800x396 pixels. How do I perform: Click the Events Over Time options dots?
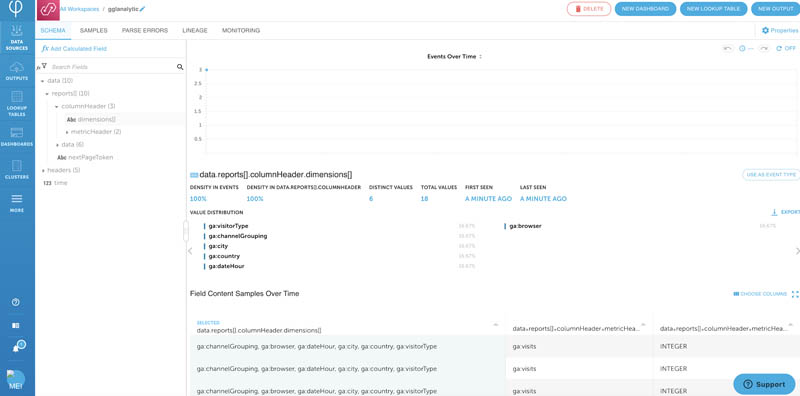coord(481,57)
